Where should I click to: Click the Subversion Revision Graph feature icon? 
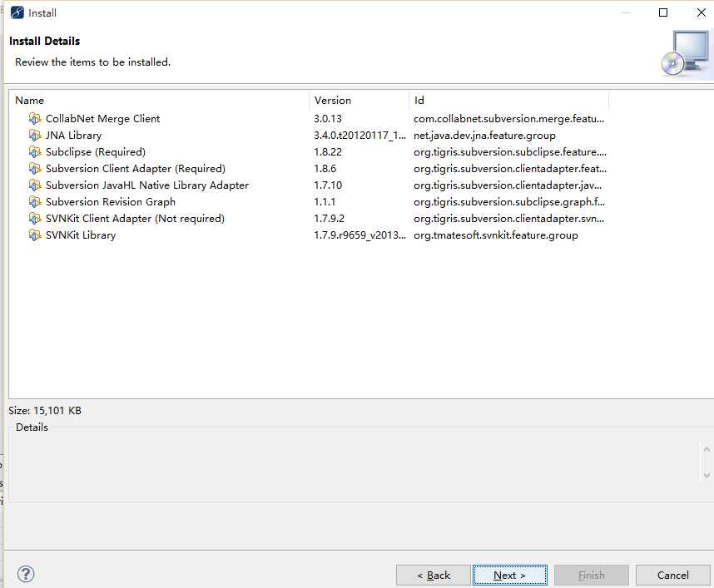[x=35, y=201]
